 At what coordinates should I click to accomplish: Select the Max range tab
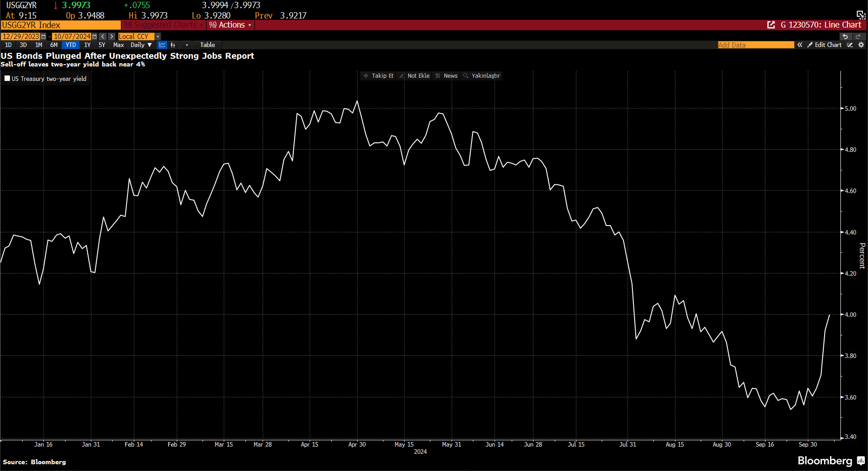pyautogui.click(x=118, y=45)
